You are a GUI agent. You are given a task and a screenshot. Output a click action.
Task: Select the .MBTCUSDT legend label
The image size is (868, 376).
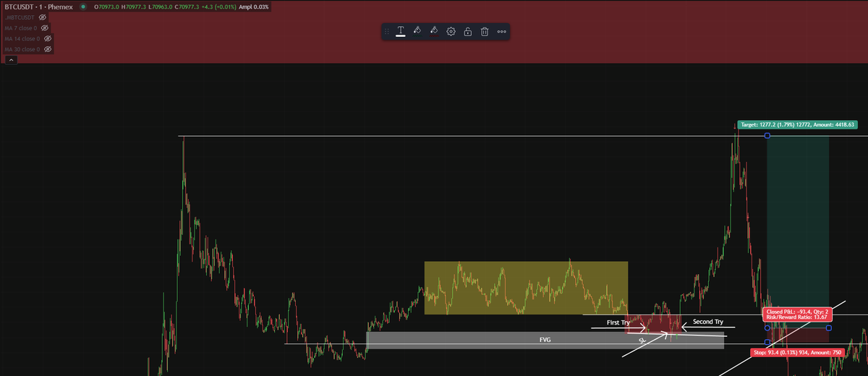coord(20,17)
